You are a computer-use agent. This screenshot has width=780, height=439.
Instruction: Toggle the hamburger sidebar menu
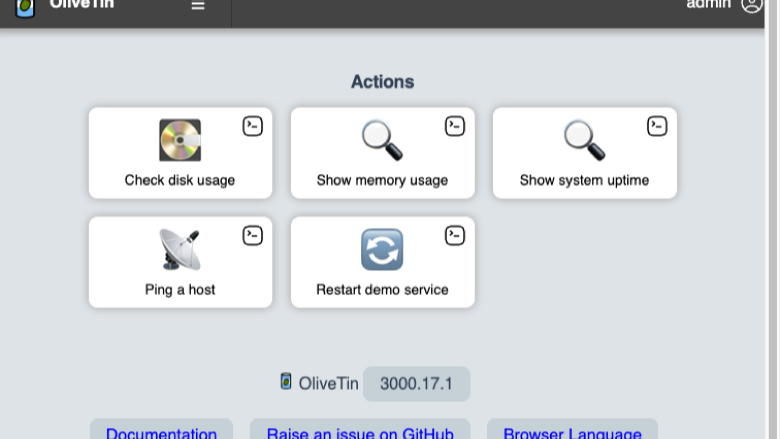[198, 5]
